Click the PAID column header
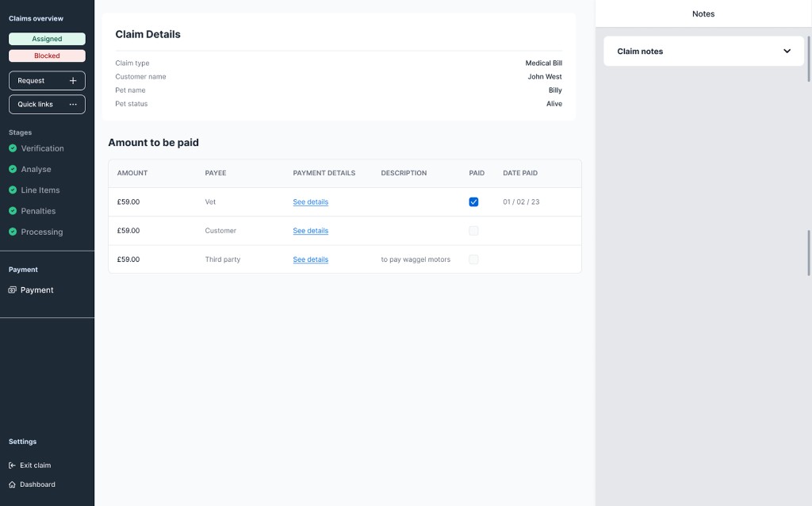 click(477, 173)
